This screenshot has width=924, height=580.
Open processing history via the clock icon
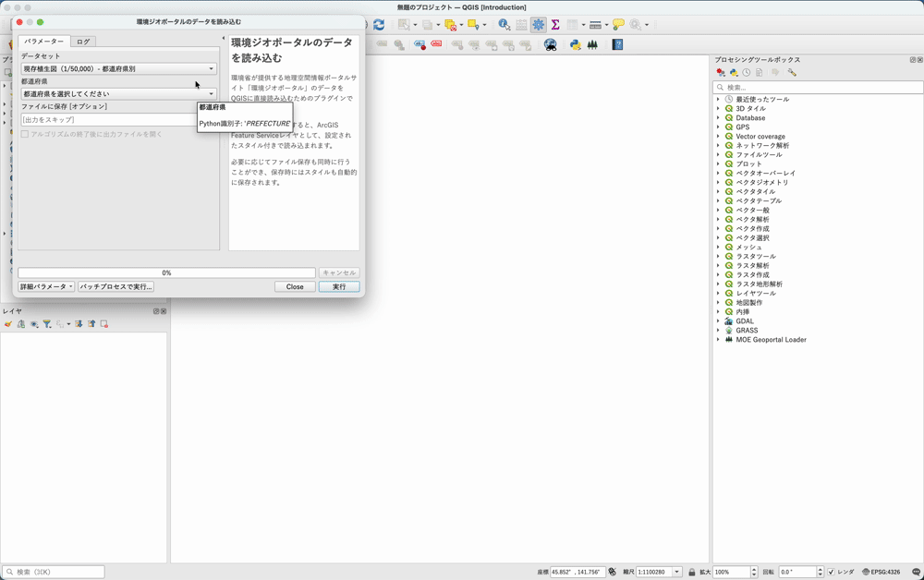point(746,71)
